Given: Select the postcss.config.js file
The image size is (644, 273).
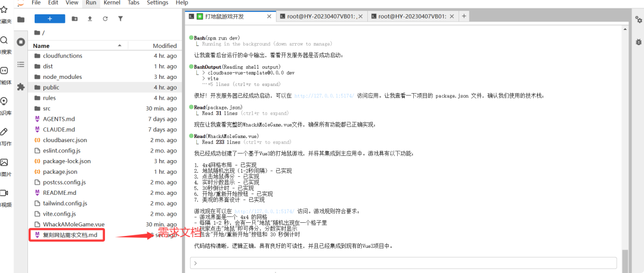Looking at the screenshot, I should (105, 182).
